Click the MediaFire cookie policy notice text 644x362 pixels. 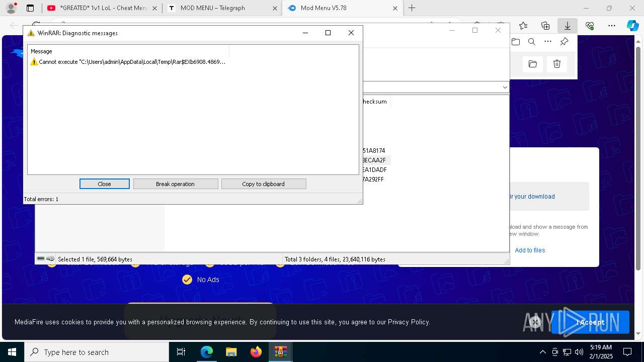pyautogui.click(x=222, y=322)
